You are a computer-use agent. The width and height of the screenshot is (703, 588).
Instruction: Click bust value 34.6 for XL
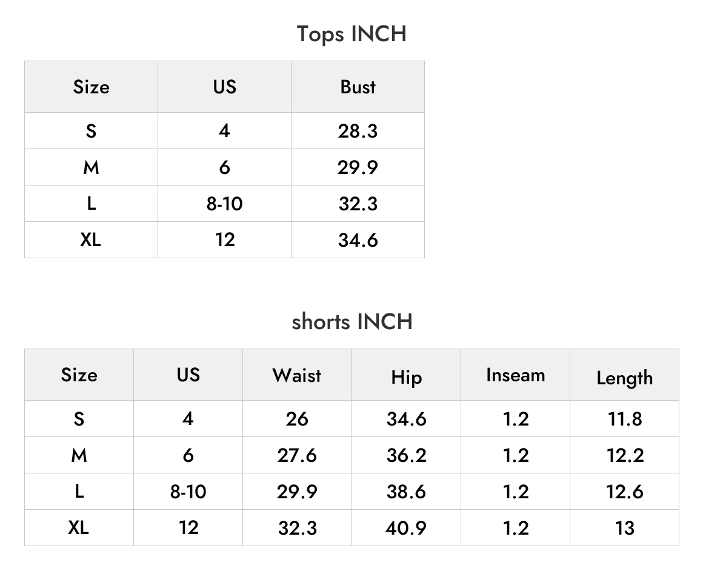(358, 240)
